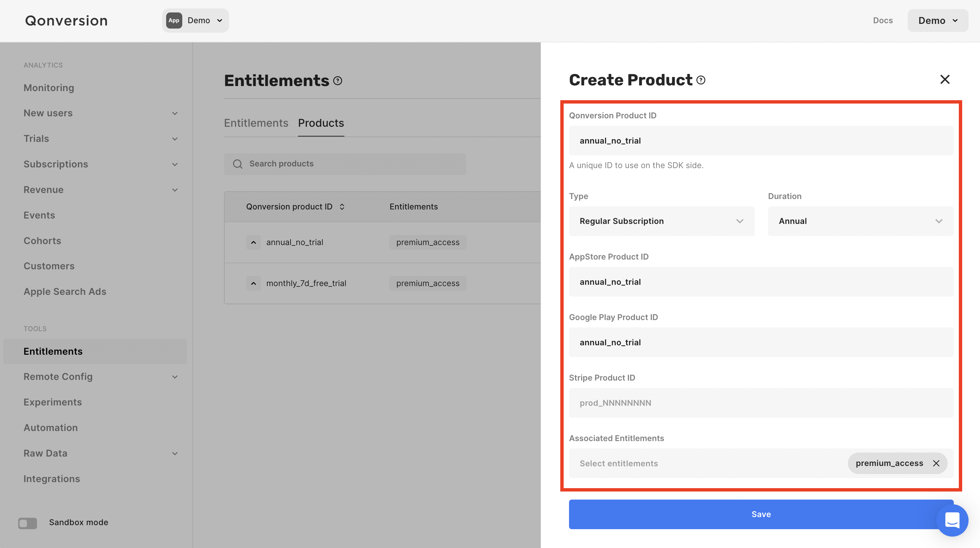This screenshot has width=980, height=548.
Task: Open the Demo account dropdown
Action: (937, 21)
